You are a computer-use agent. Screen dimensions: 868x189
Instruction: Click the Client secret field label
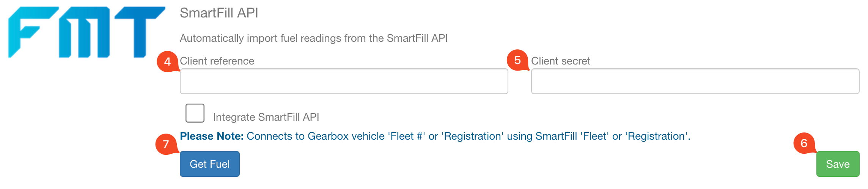click(x=561, y=61)
